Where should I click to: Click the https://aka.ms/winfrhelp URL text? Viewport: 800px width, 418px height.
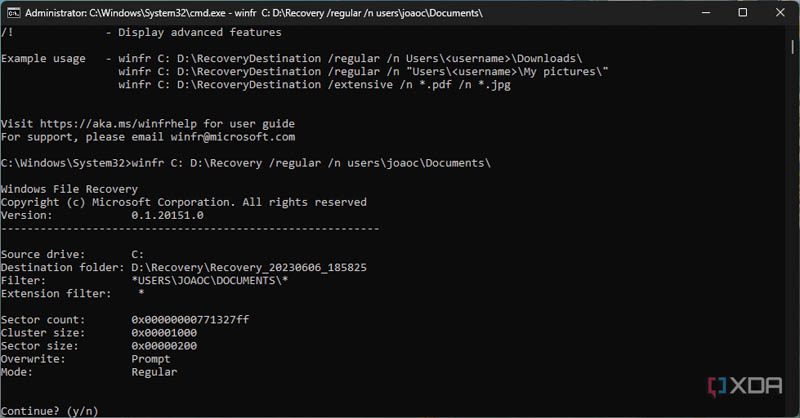(118, 124)
